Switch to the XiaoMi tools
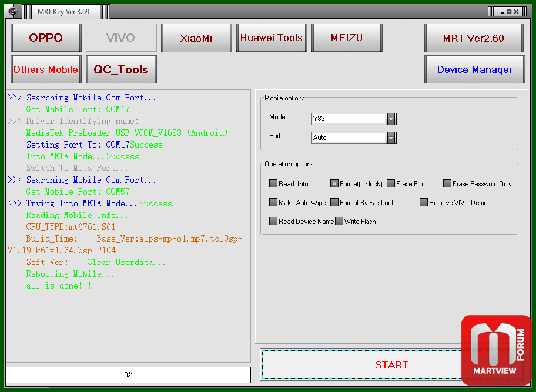This screenshot has width=536, height=392. pyautogui.click(x=196, y=38)
